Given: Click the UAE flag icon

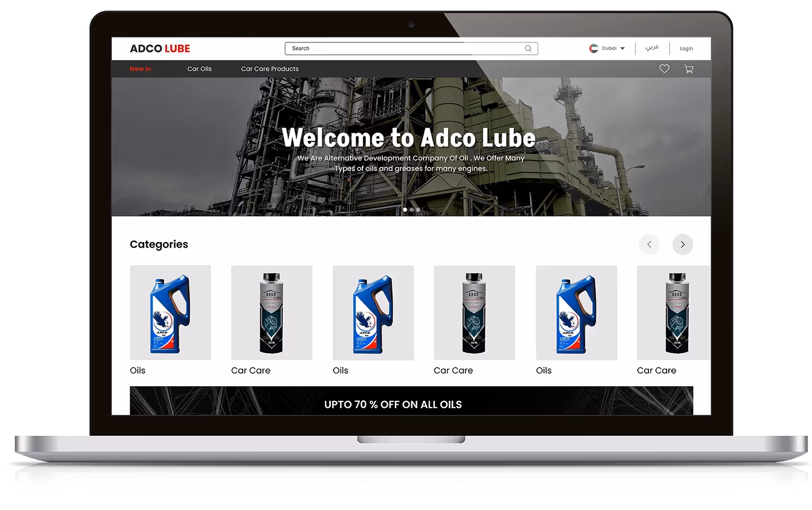Looking at the screenshot, I should click(x=594, y=49).
